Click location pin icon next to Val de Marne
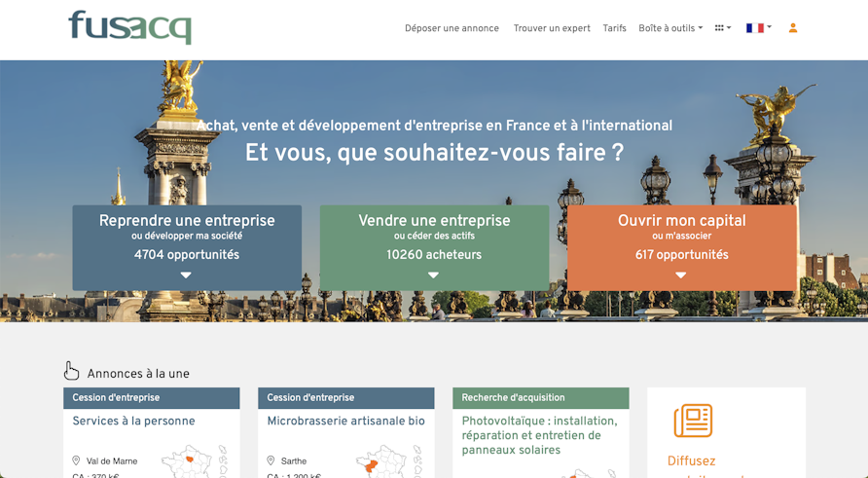Screen dimensions: 868x478 (76, 460)
